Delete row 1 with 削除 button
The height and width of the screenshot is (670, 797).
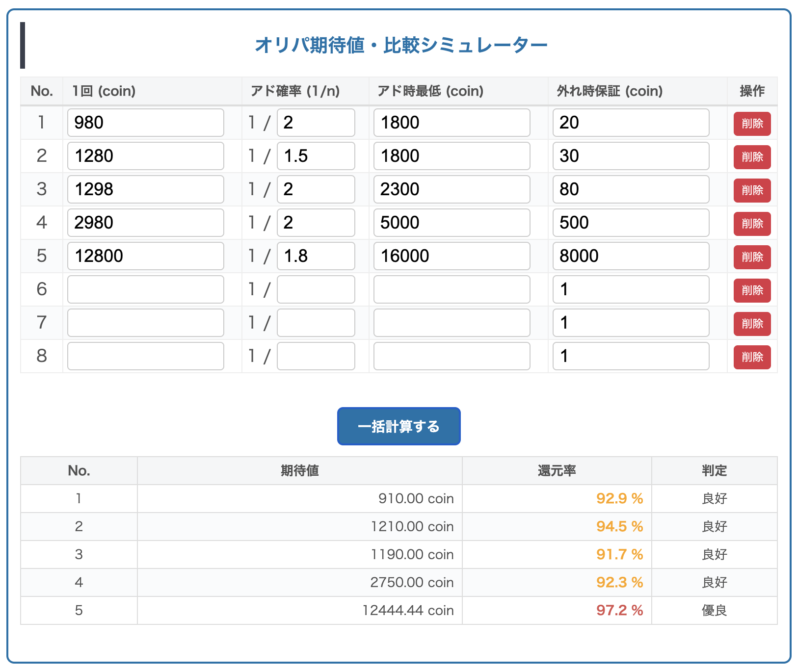(751, 123)
